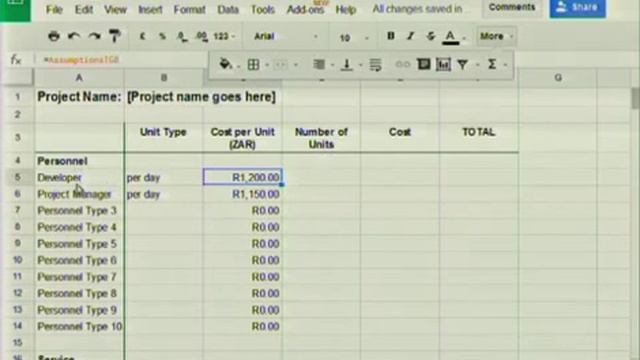Select the 'TOTAL' header cell
Viewport: 640px width, 360px height.
point(479,138)
